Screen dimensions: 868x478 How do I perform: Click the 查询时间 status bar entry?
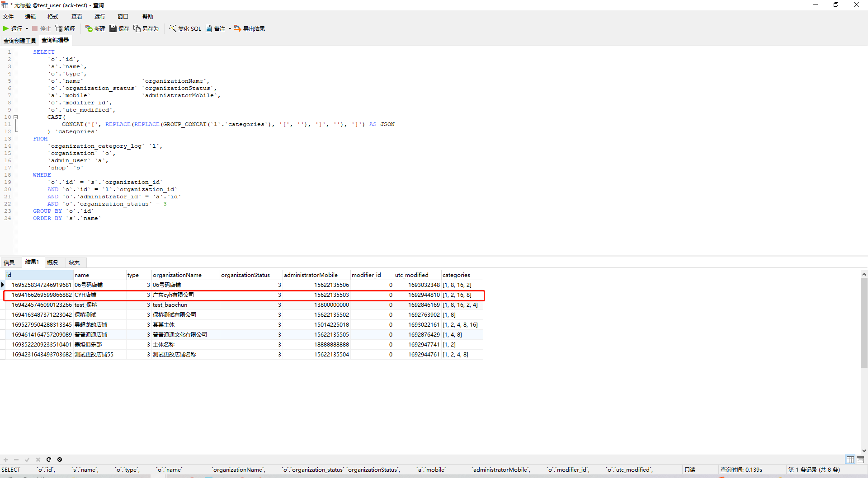[x=741, y=470]
